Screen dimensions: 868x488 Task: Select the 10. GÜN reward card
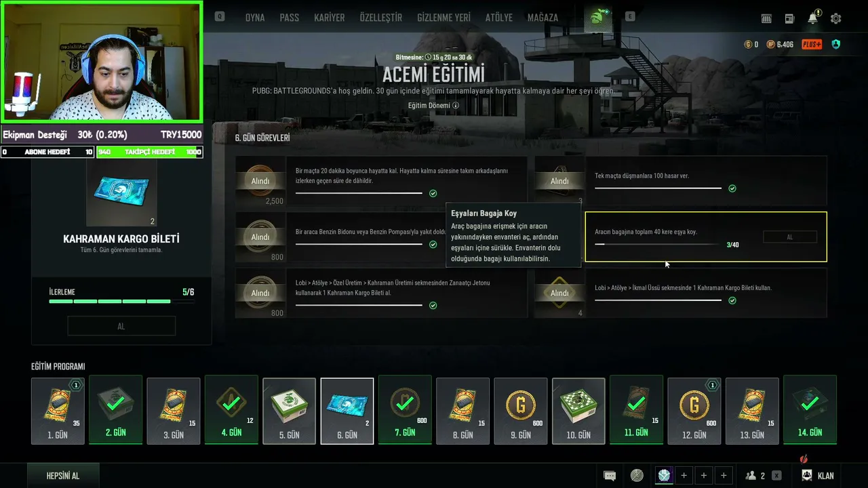(x=578, y=411)
